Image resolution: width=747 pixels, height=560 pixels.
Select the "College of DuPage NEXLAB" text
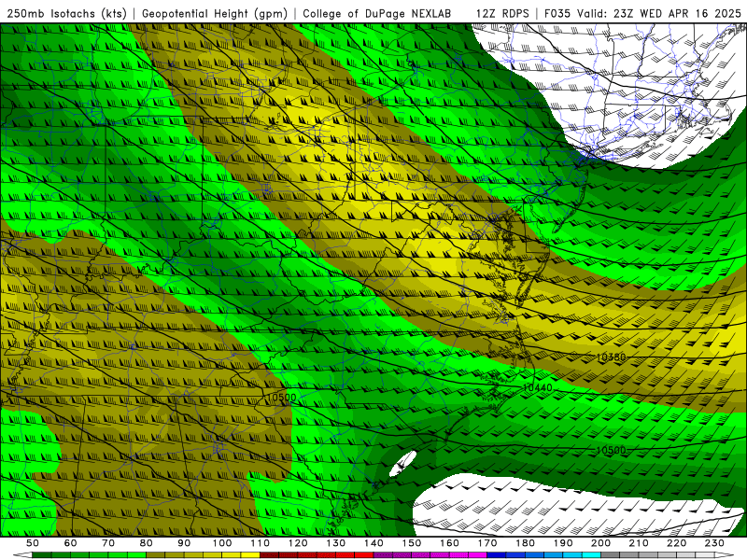(x=377, y=13)
